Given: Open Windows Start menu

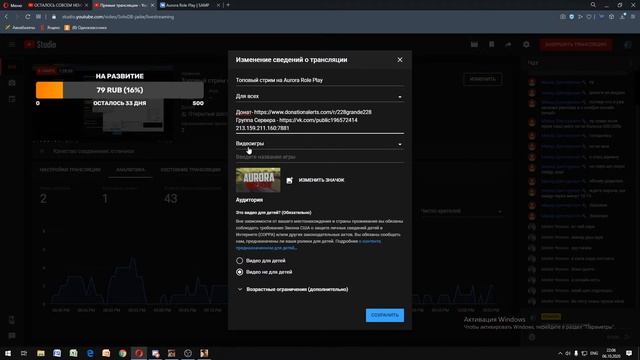Looking at the screenshot, I should click(x=8, y=353).
